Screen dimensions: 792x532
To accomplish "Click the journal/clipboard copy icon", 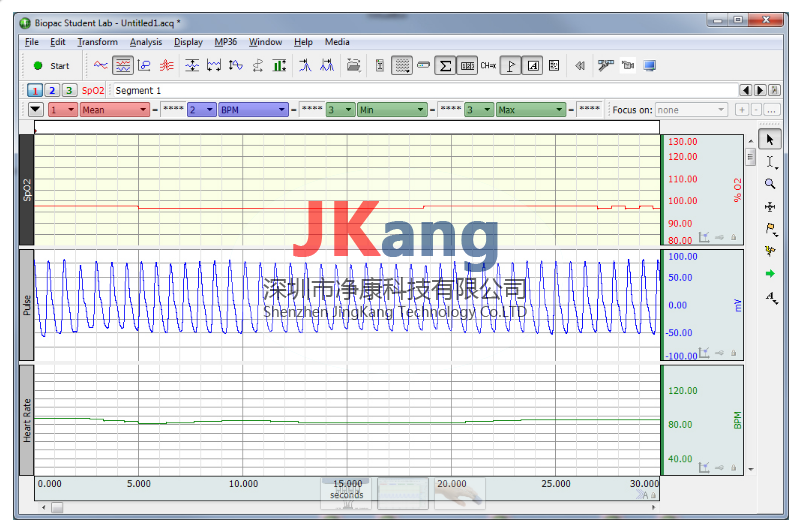I will click(x=380, y=65).
